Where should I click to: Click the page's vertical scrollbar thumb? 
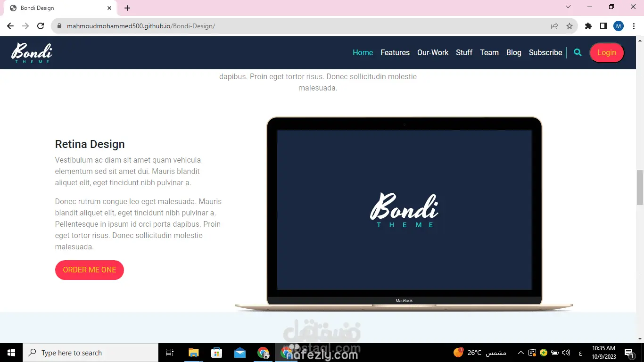click(x=640, y=188)
